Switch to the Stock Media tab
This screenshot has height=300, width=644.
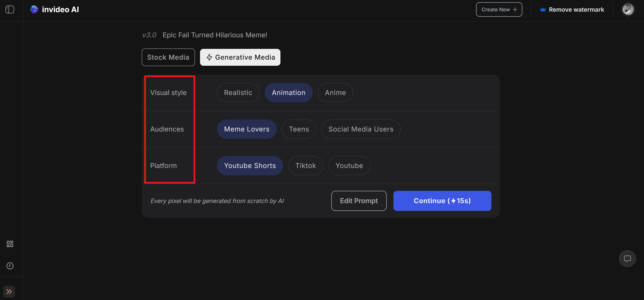(x=168, y=57)
